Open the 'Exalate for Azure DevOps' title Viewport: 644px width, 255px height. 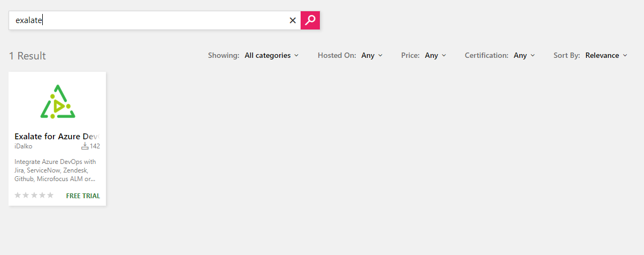pos(57,136)
